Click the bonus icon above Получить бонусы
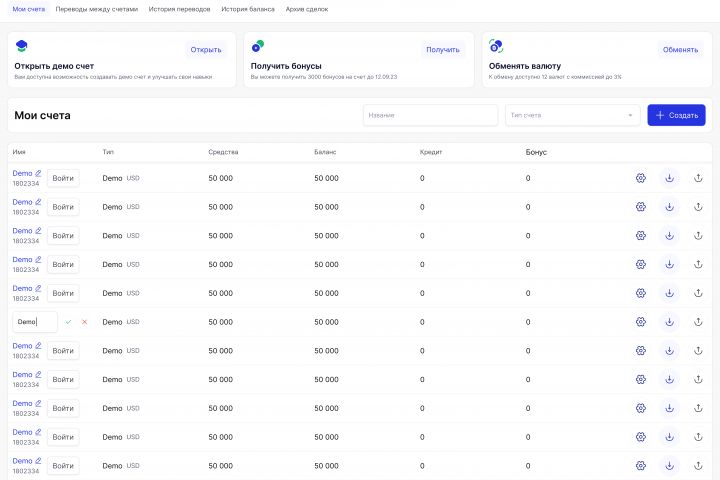This screenshot has width=720, height=480. pyautogui.click(x=258, y=46)
